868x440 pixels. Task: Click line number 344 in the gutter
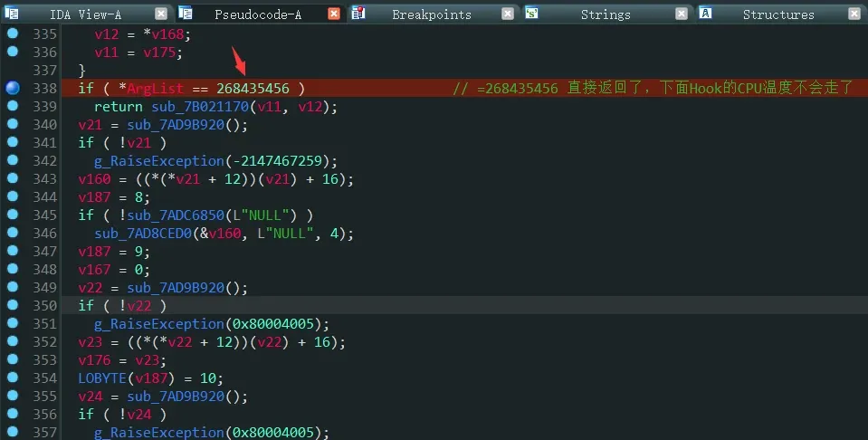point(45,197)
